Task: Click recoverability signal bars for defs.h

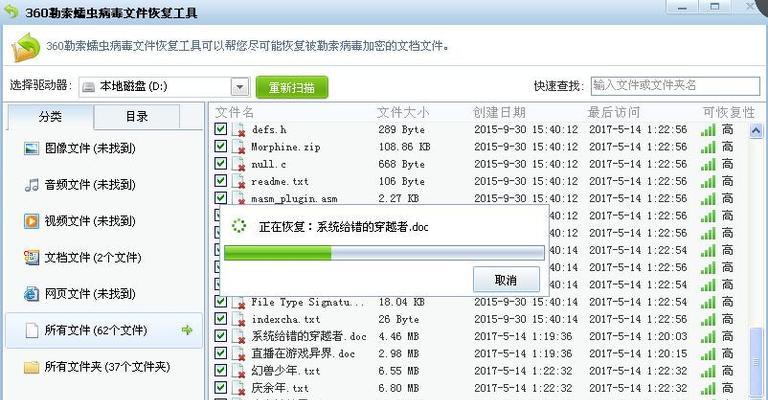Action: (x=708, y=130)
